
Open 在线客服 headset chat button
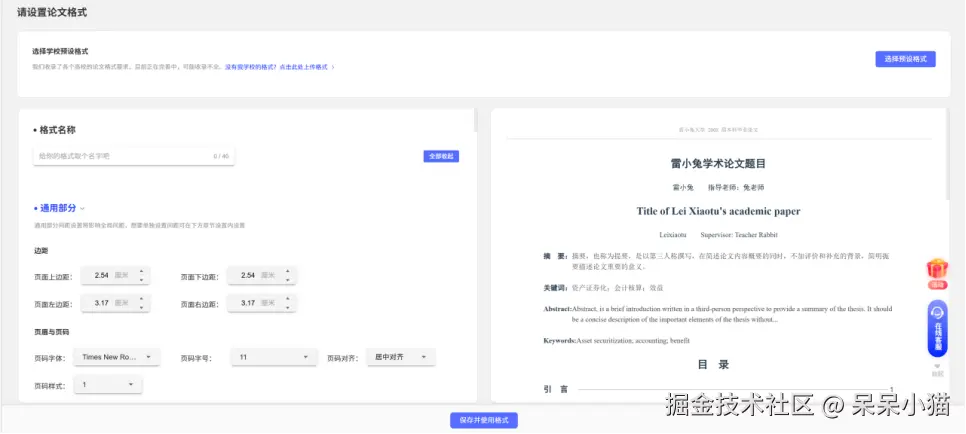point(938,328)
